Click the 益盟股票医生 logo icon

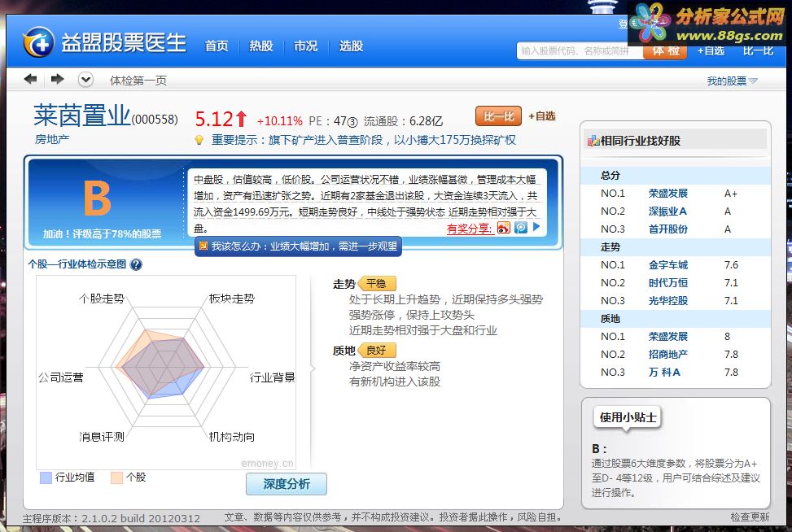click(x=38, y=42)
